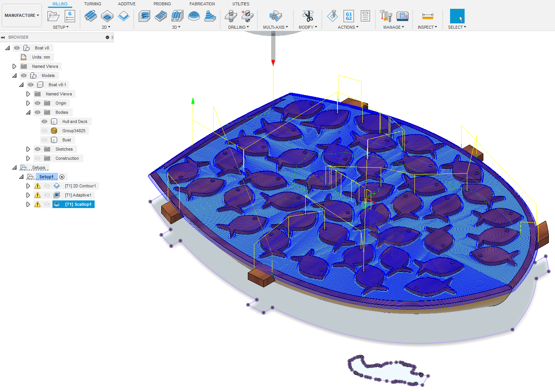Click the Modify scissors icon
The width and height of the screenshot is (555, 392).
308,16
